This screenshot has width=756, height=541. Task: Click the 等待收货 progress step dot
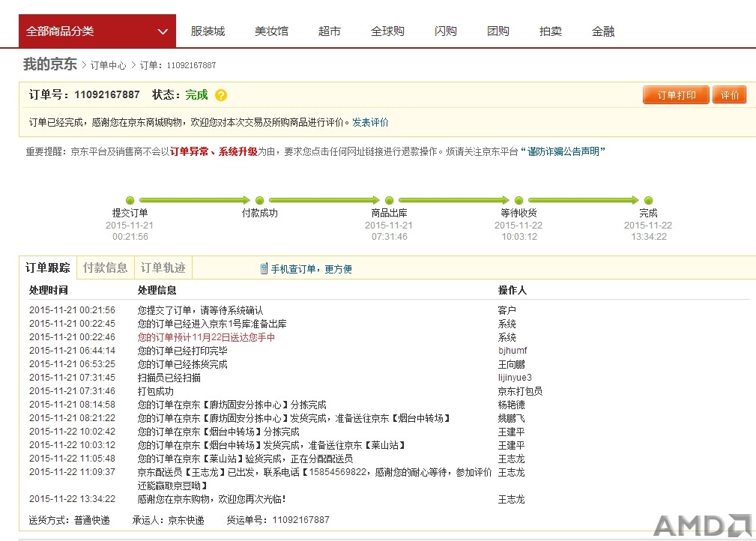[518, 200]
